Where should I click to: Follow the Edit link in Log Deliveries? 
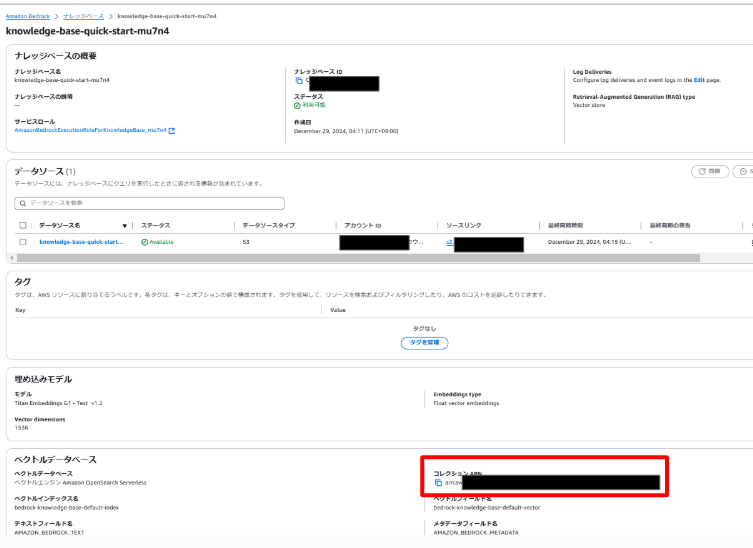coord(699,80)
